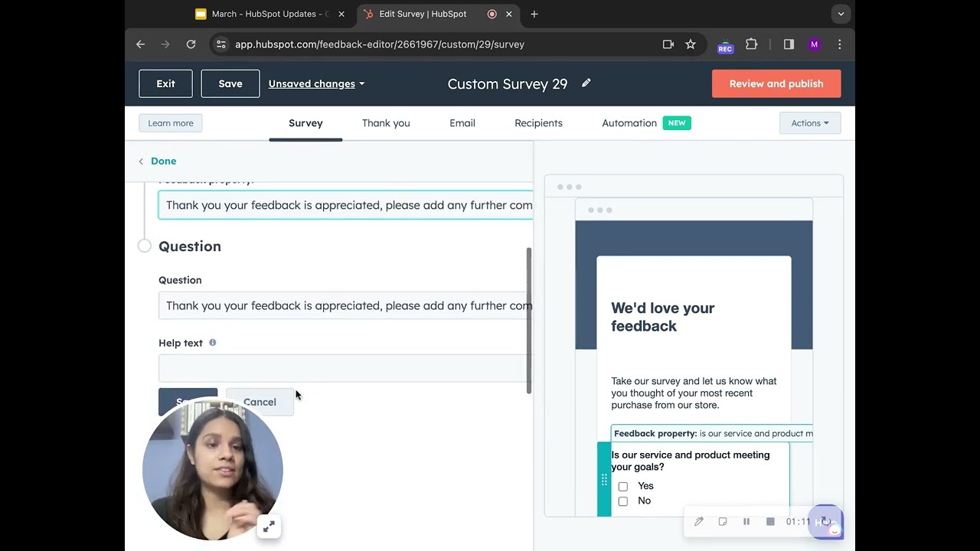Viewport: 980px width, 551px height.
Task: Open a new tab with the plus icon
Action: (534, 14)
